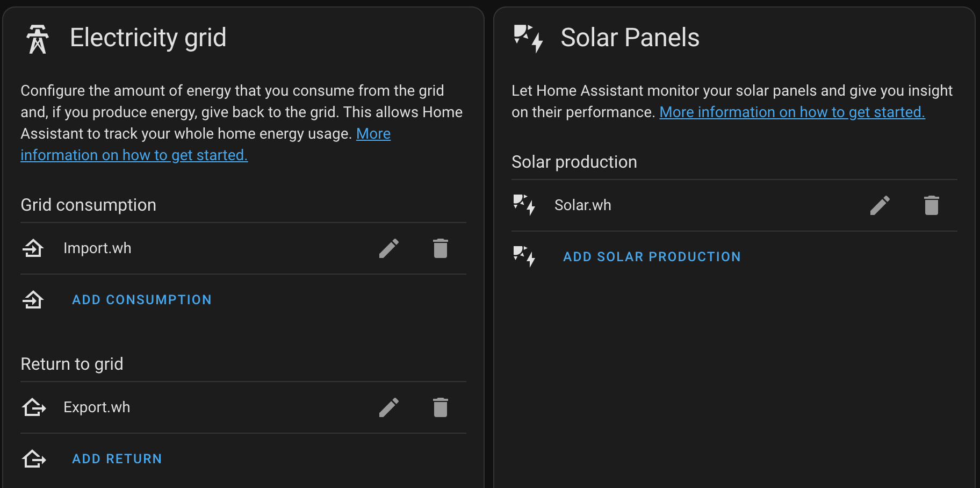Click ADD SOLAR PRODUCTION

click(x=652, y=256)
